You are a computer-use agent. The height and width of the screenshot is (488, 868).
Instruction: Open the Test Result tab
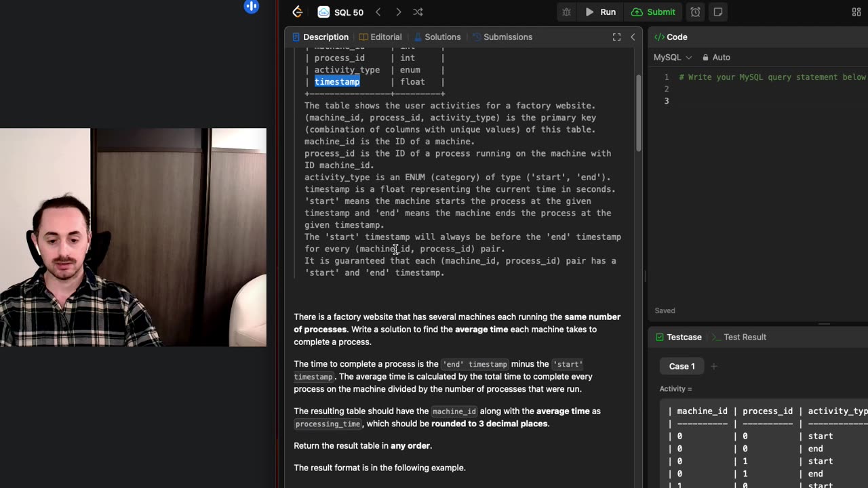pyautogui.click(x=738, y=337)
